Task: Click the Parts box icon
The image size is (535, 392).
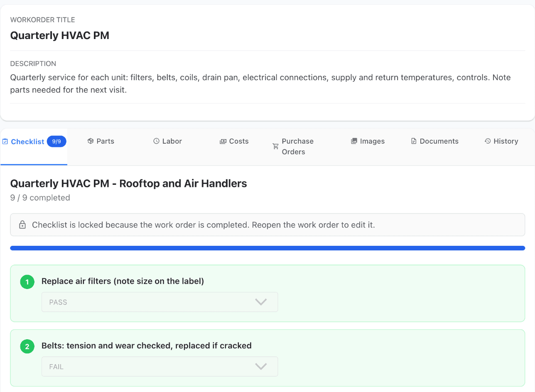Action: point(91,141)
